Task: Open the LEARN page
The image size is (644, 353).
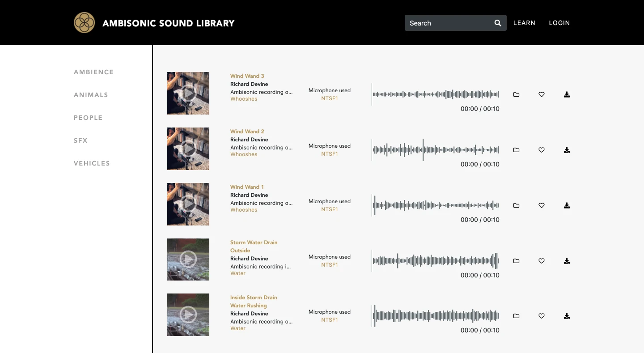Action: pos(524,23)
